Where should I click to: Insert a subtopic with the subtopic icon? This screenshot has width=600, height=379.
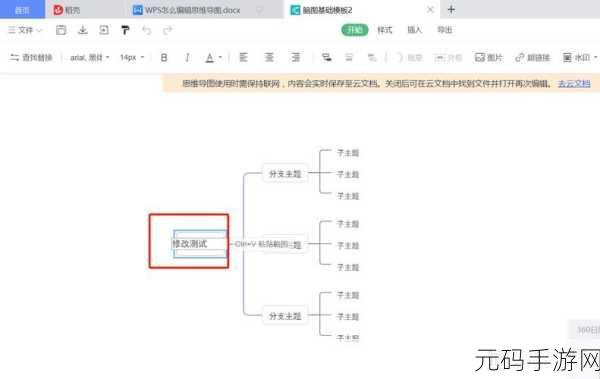tap(326, 57)
